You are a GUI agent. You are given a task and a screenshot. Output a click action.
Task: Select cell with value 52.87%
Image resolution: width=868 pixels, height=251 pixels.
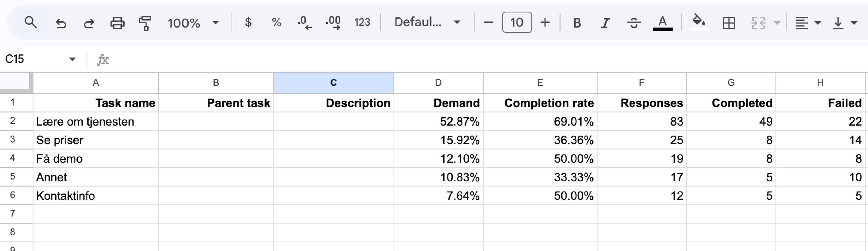point(438,121)
